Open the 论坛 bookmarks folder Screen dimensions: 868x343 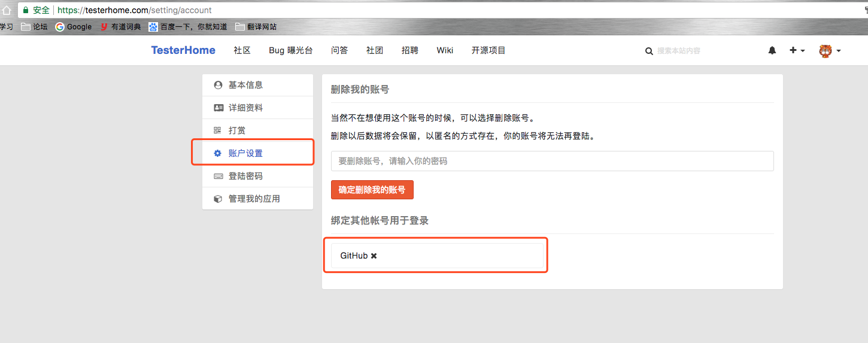(x=34, y=26)
